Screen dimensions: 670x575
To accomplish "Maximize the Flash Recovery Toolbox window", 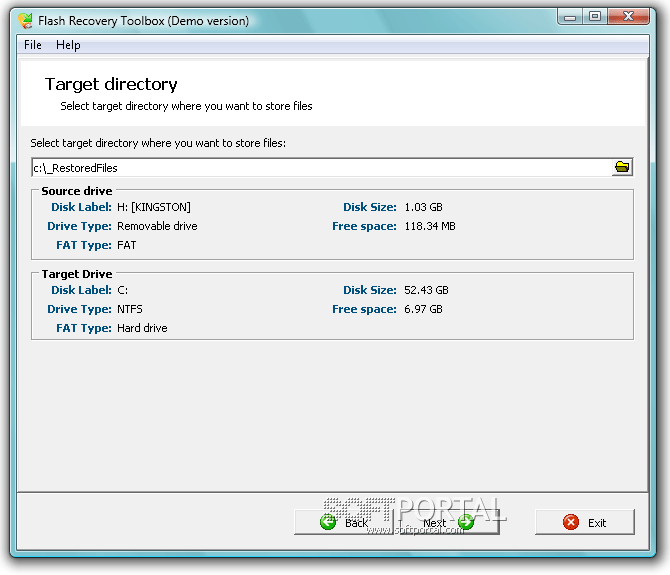I will click(594, 17).
